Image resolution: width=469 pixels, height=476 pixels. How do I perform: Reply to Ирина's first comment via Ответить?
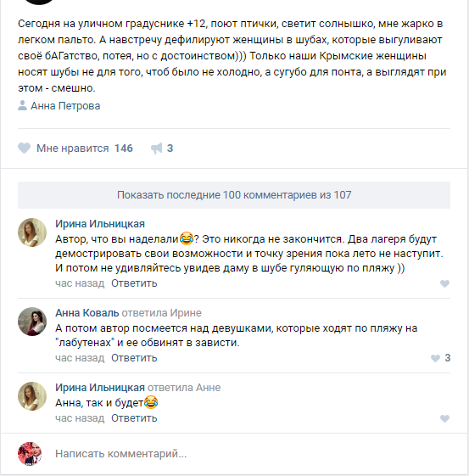(134, 283)
